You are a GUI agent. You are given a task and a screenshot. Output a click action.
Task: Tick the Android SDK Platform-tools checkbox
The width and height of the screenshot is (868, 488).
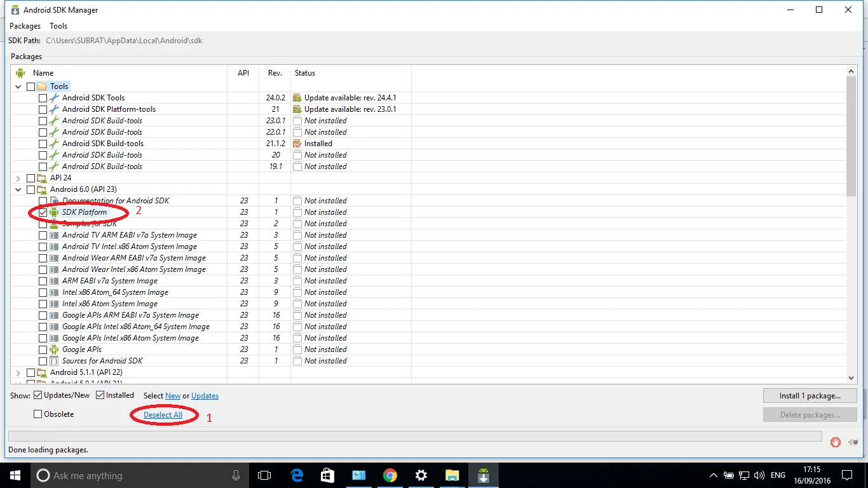pos(43,109)
